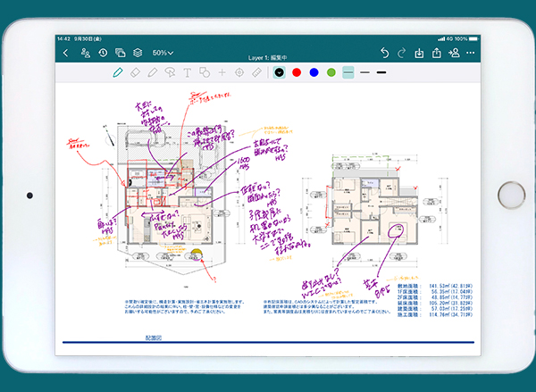
Task: Go back with the left chevron
Action: tap(66, 54)
